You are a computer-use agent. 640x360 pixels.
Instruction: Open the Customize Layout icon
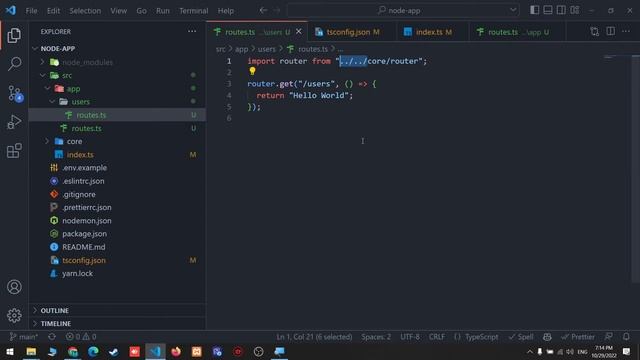click(575, 10)
